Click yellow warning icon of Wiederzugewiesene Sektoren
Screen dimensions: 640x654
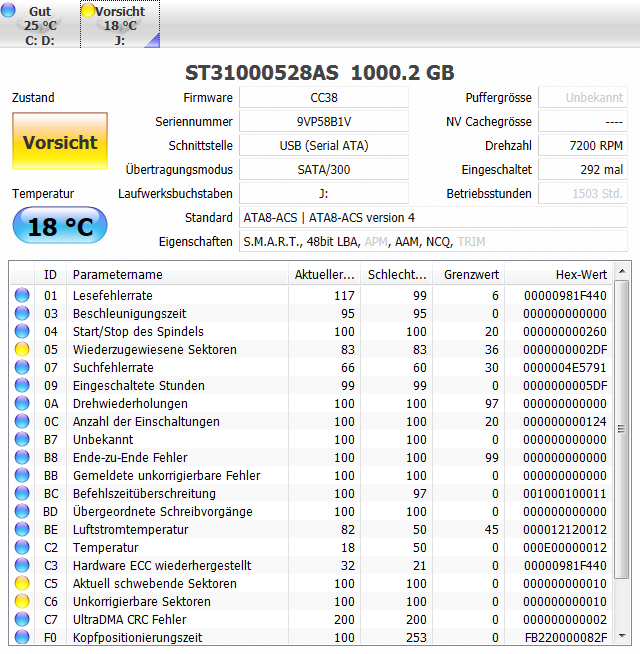pyautogui.click(x=22, y=349)
